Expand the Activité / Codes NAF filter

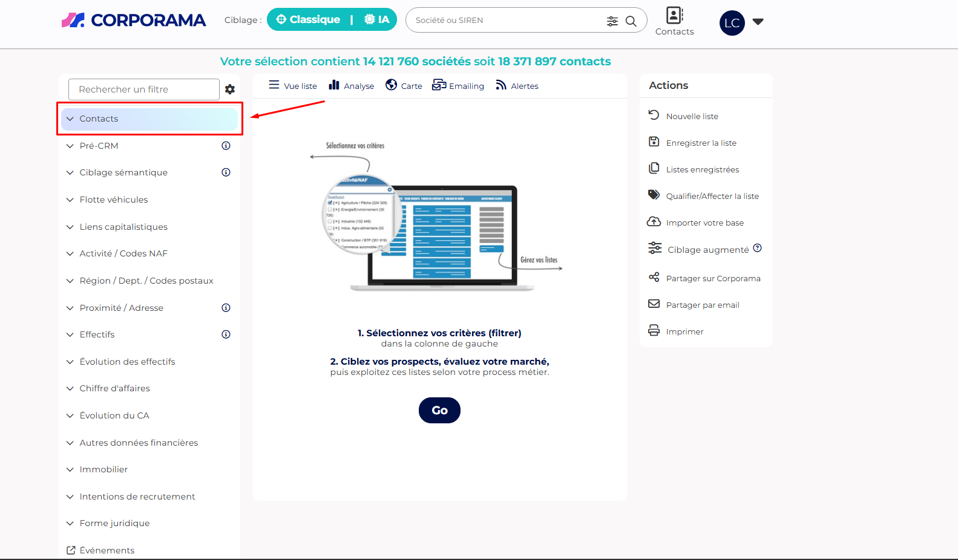click(x=123, y=254)
